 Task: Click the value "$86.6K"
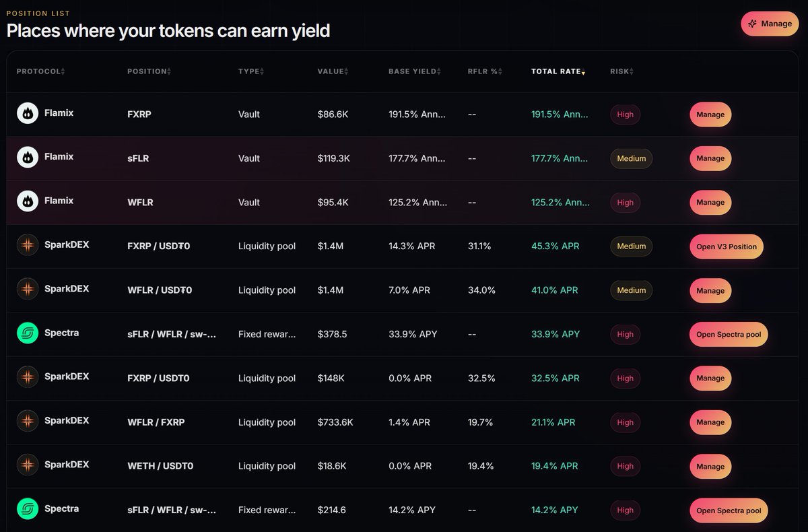pyautogui.click(x=333, y=114)
